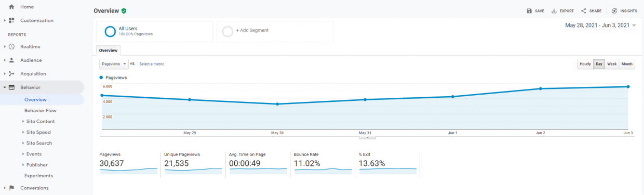The image size is (644, 195).
Task: Click the Save floppy disk icon
Action: [529, 10]
